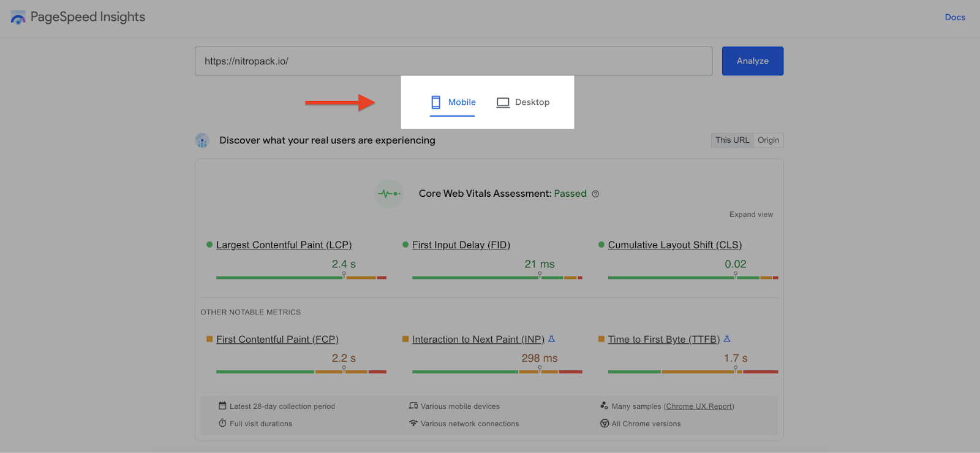
Task: Click the PageSpeed Insights logo icon
Action: pyautogui.click(x=18, y=17)
